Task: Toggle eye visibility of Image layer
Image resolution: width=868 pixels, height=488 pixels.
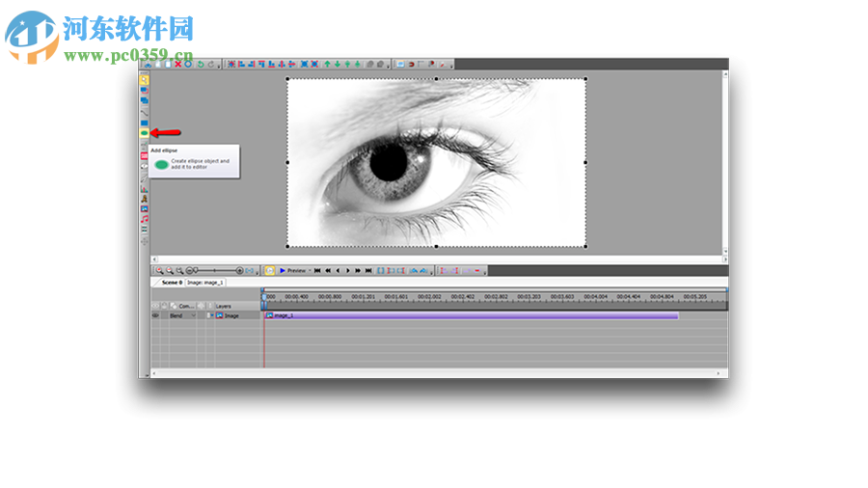Action: click(155, 315)
